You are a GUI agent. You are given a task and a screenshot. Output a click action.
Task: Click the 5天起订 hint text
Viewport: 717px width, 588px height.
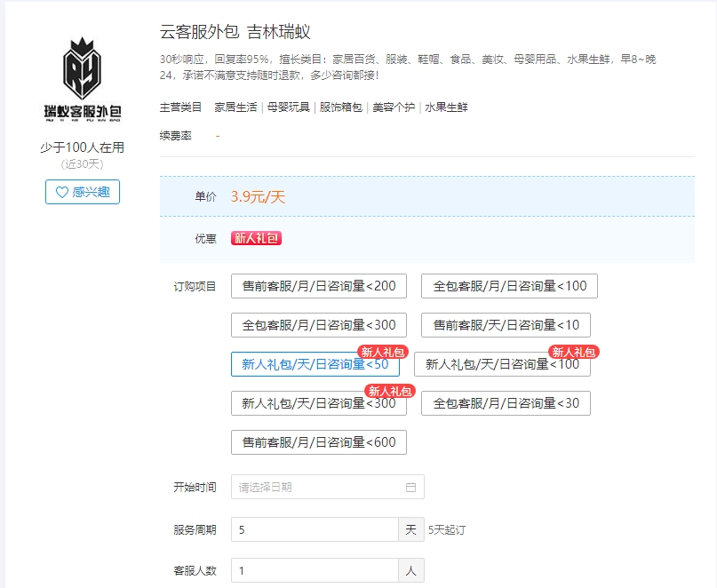point(447,530)
